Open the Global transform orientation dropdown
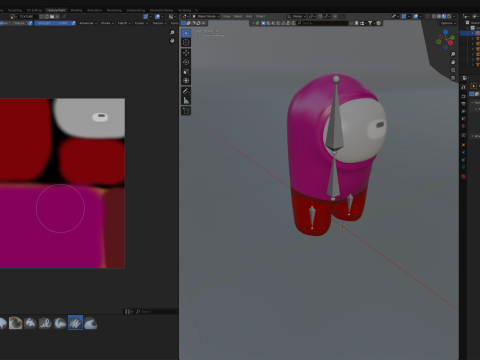 296,16
